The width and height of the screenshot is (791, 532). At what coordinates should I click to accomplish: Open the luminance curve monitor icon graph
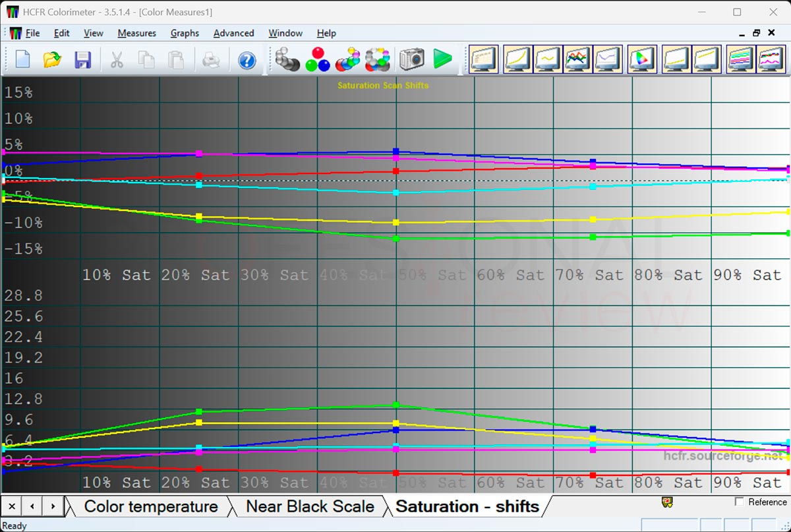point(517,59)
